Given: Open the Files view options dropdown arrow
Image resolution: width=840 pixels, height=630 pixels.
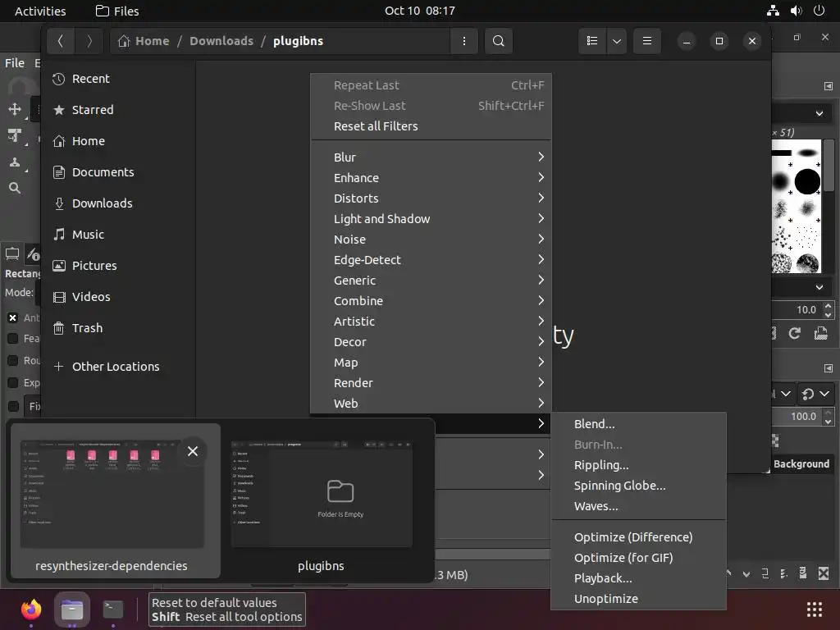Looking at the screenshot, I should 617,41.
